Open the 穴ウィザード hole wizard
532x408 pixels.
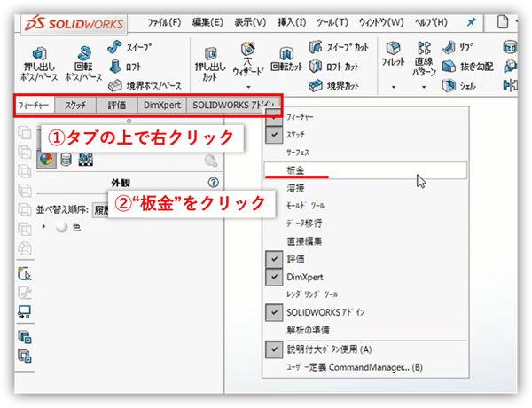pos(248,59)
